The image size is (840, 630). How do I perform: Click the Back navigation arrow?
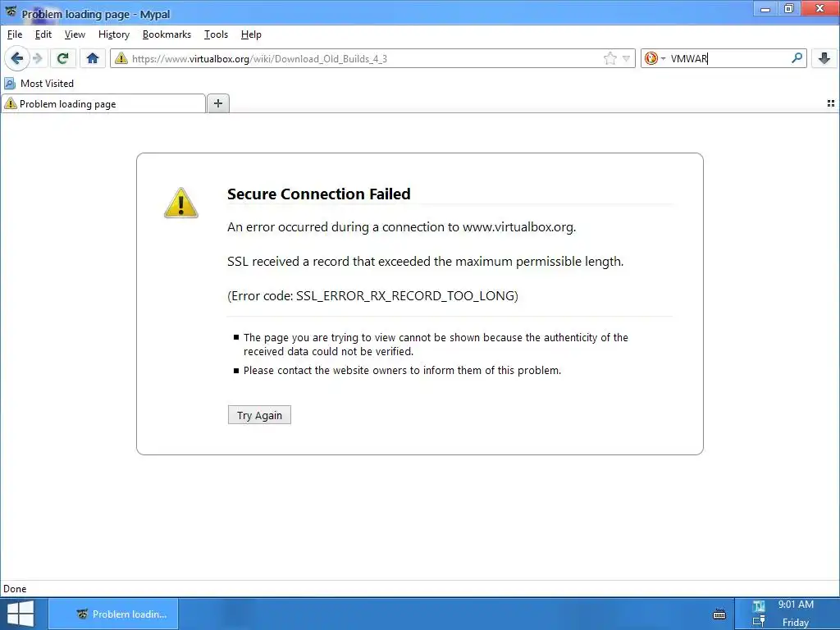tap(16, 58)
